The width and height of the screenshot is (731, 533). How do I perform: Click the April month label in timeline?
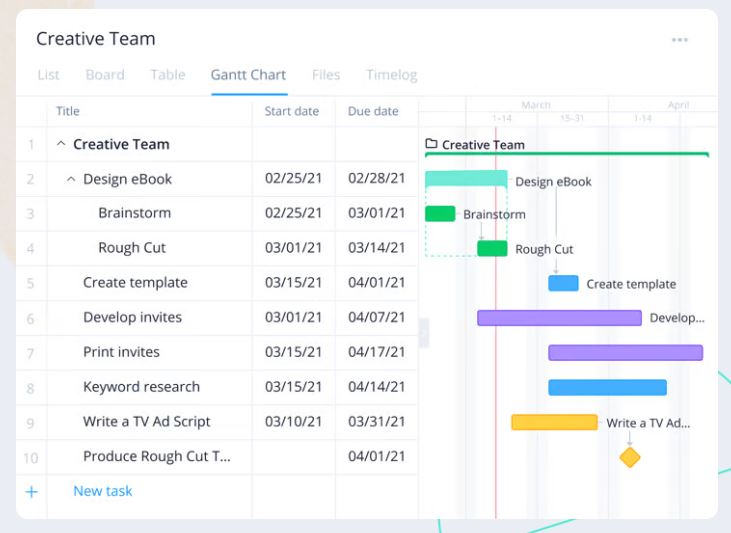(x=678, y=105)
